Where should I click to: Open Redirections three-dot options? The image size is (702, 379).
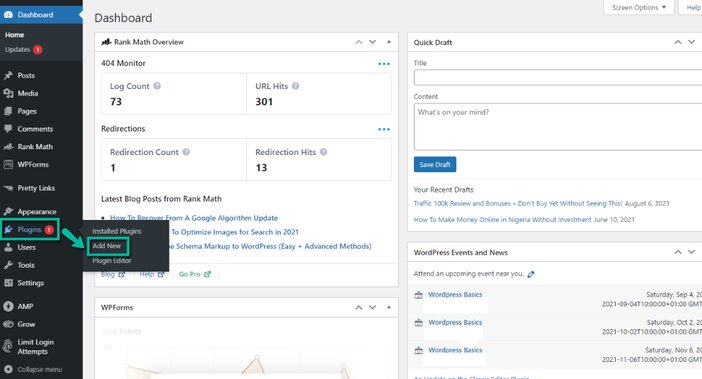(384, 129)
